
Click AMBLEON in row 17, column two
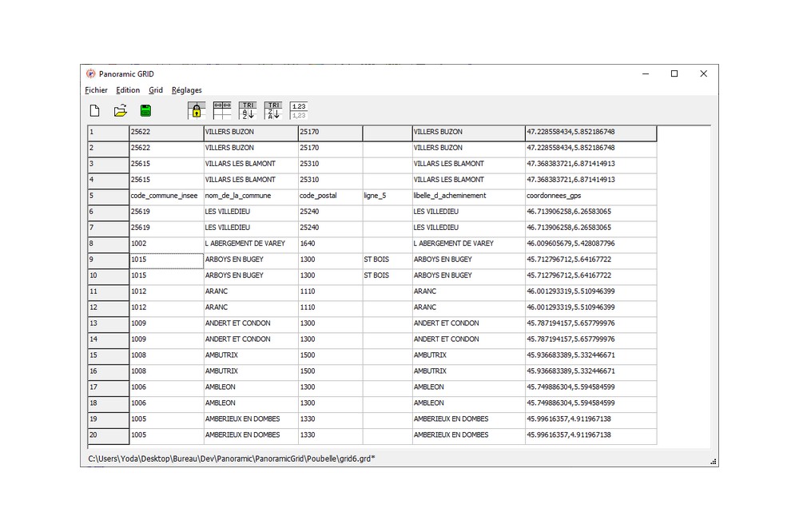(x=251, y=387)
